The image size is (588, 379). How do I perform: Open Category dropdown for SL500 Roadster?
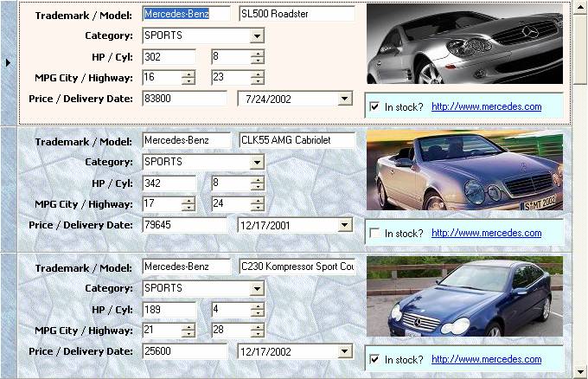[257, 36]
